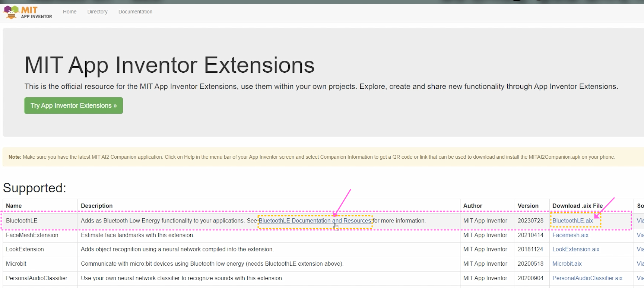Image resolution: width=644 pixels, height=288 pixels.
Task: Select the BluetoothLE name cell
Action: (x=40, y=221)
